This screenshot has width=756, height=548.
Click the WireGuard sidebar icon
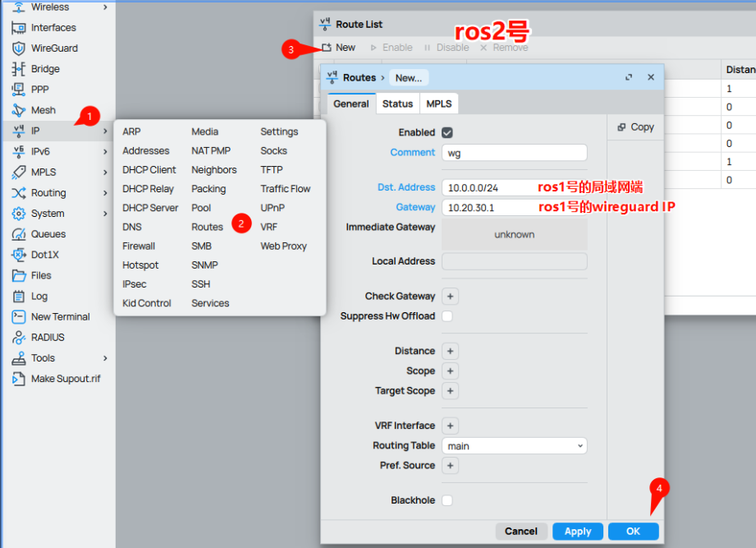[x=18, y=48]
